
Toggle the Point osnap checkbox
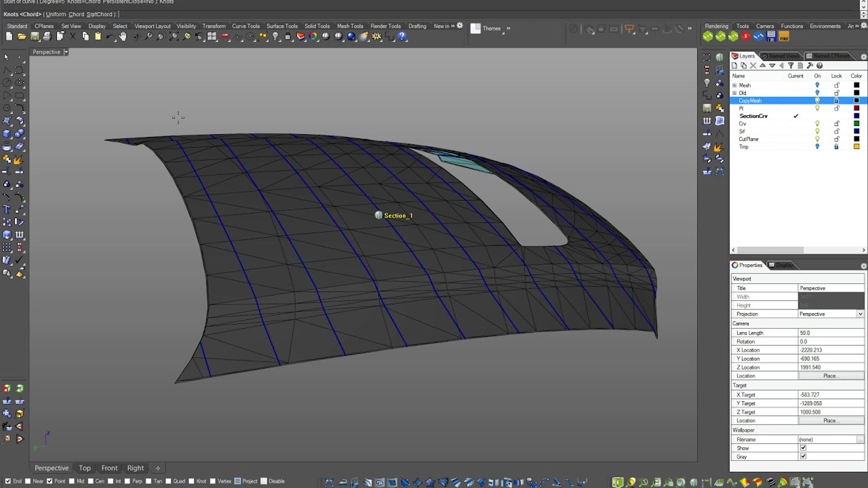pyautogui.click(x=50, y=481)
